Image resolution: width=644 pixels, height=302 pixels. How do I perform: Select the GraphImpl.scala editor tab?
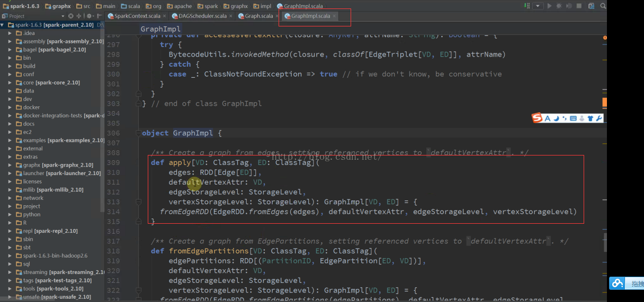[x=310, y=16]
